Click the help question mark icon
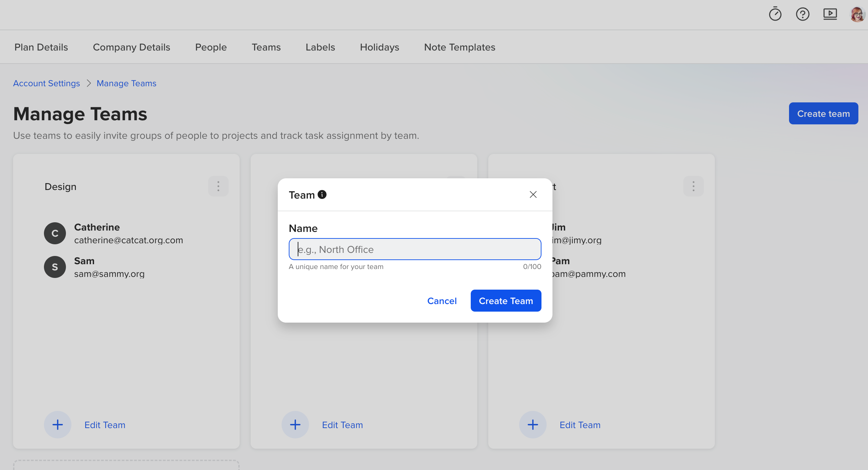This screenshot has height=470, width=868. tap(802, 14)
